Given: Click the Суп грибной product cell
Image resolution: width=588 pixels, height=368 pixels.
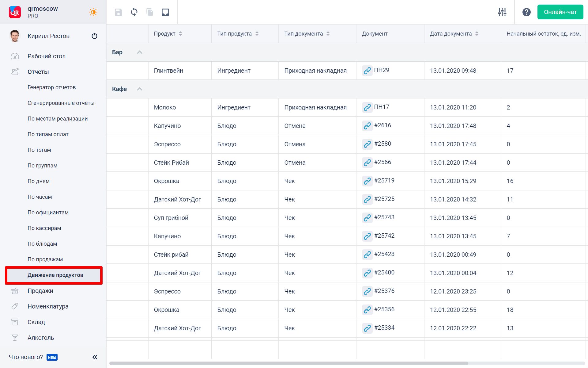Looking at the screenshot, I should point(180,218).
